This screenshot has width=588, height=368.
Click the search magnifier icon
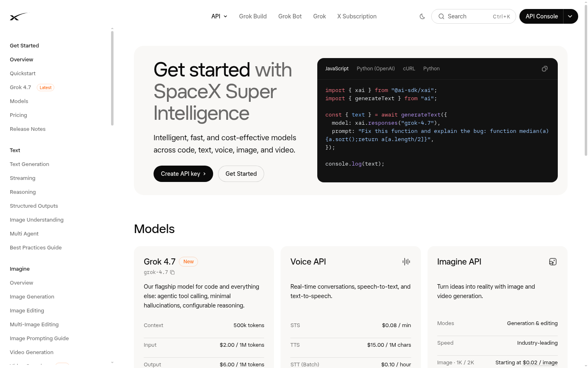coord(441,16)
